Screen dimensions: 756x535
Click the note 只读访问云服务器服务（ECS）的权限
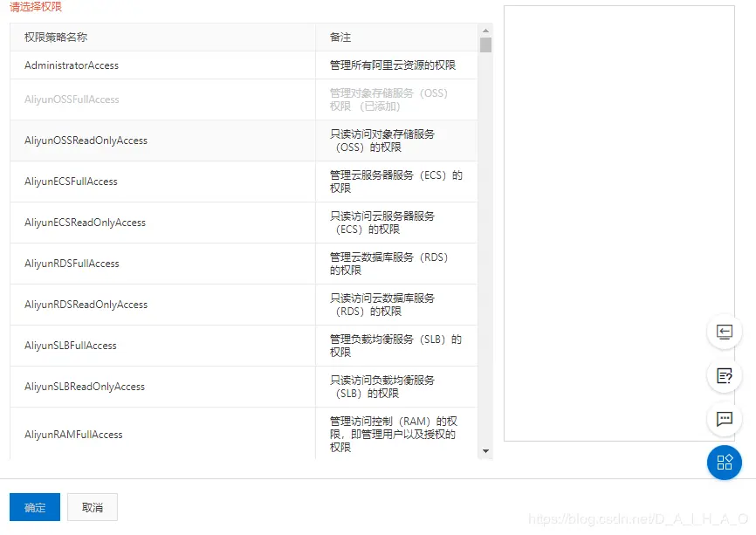pyautogui.click(x=382, y=223)
